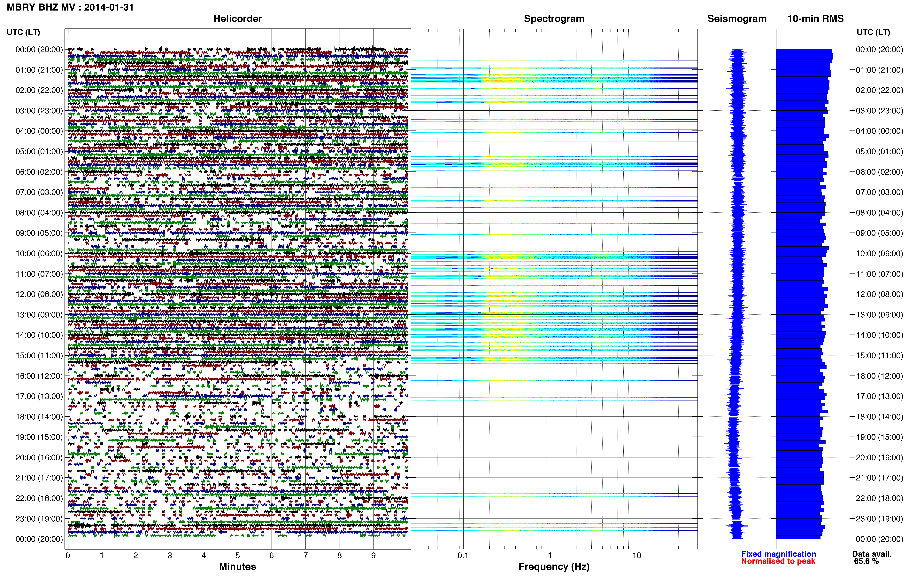Click the 'Seismogram' panel heading
Viewport: 924px width, 578px height.
[x=737, y=18]
